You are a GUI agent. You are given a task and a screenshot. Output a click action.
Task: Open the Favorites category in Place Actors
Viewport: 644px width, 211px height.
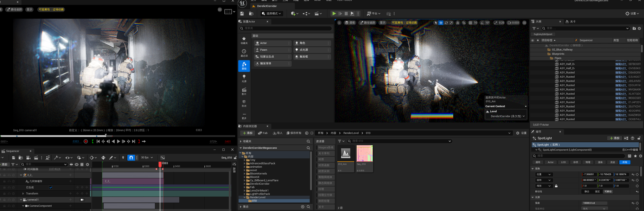pos(244,40)
